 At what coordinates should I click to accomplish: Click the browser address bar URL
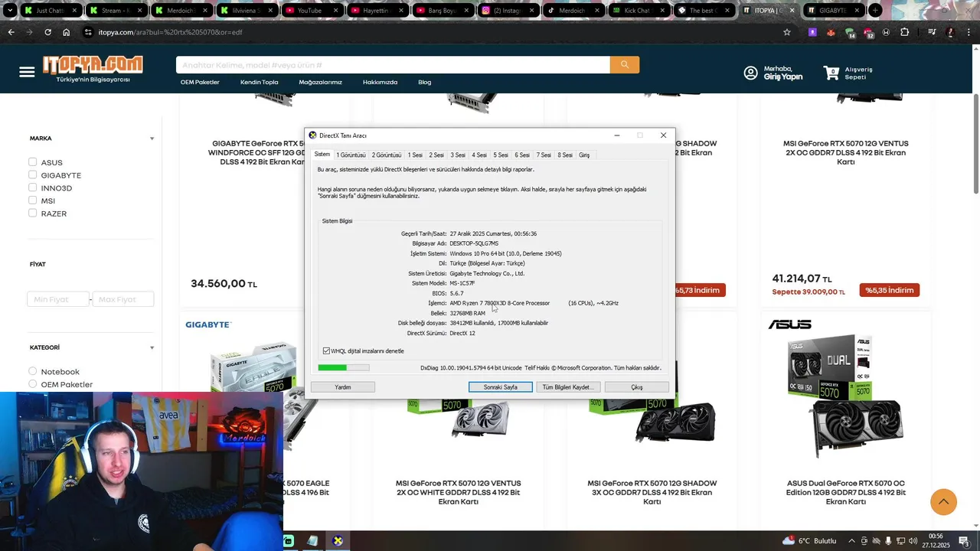coord(171,32)
